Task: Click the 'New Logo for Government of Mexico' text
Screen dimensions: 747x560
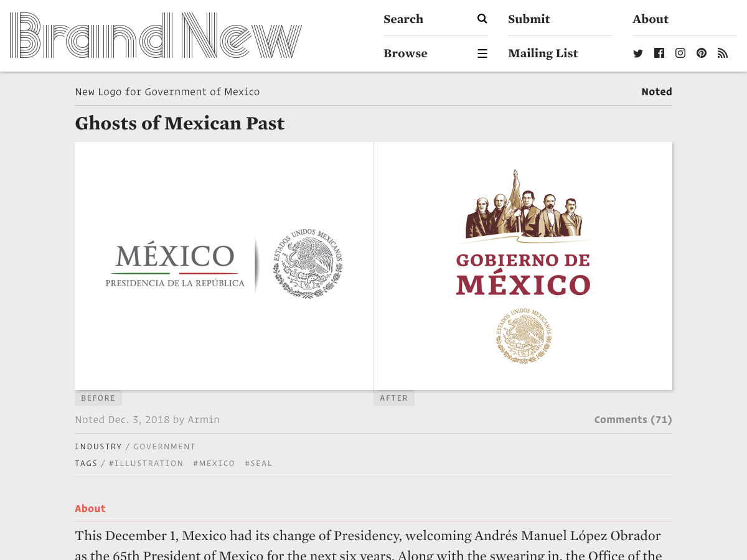Action: click(x=167, y=91)
